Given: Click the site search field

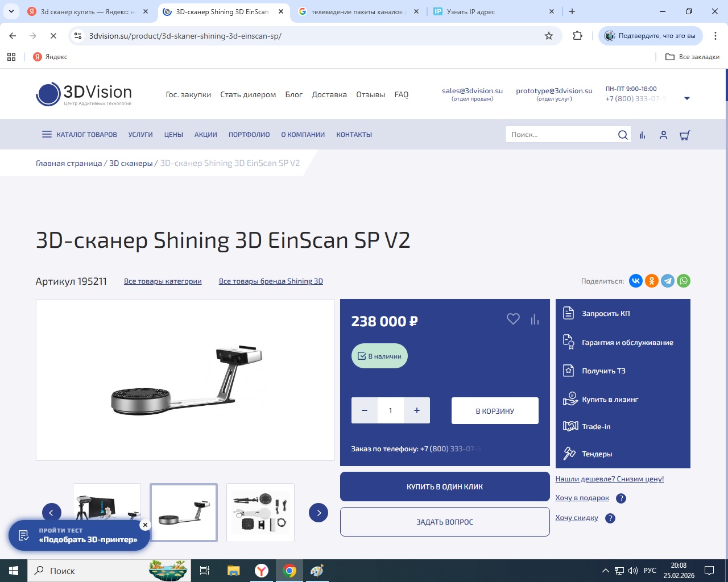Looking at the screenshot, I should click(561, 135).
